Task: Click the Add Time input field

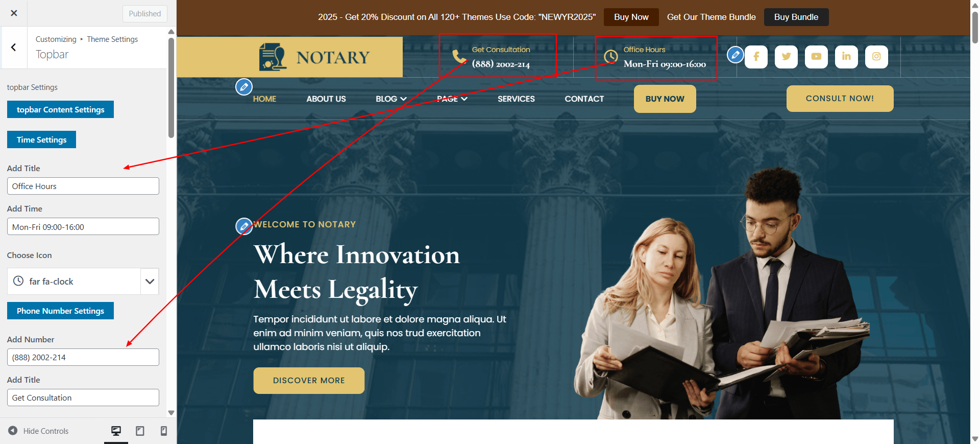Action: click(x=83, y=226)
